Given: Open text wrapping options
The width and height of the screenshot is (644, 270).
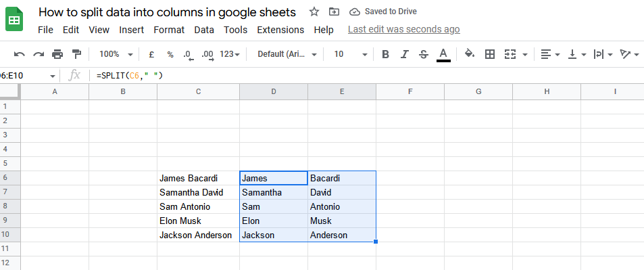Looking at the screenshot, I should click(603, 54).
